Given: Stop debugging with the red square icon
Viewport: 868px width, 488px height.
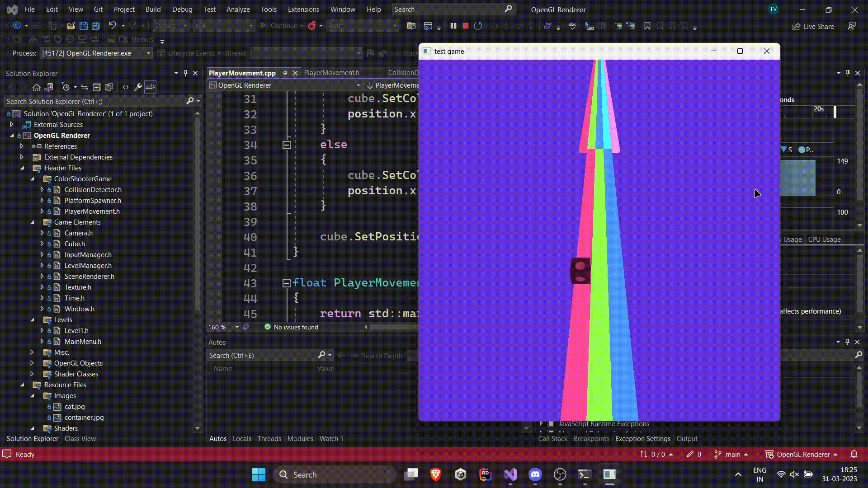Looking at the screenshot, I should [x=465, y=26].
